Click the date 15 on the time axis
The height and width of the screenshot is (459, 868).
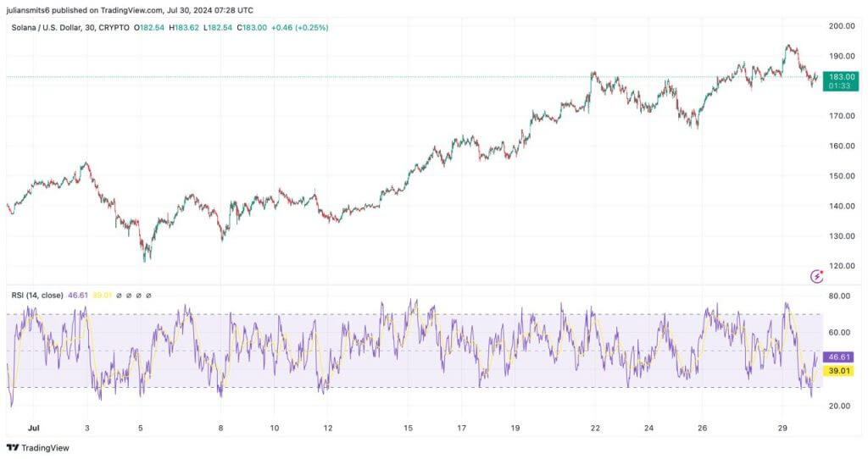coord(408,428)
